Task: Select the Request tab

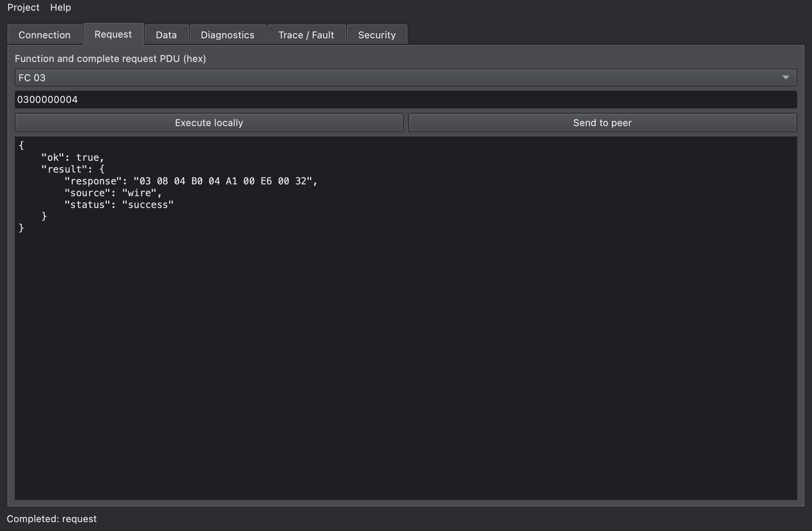Action: point(113,34)
